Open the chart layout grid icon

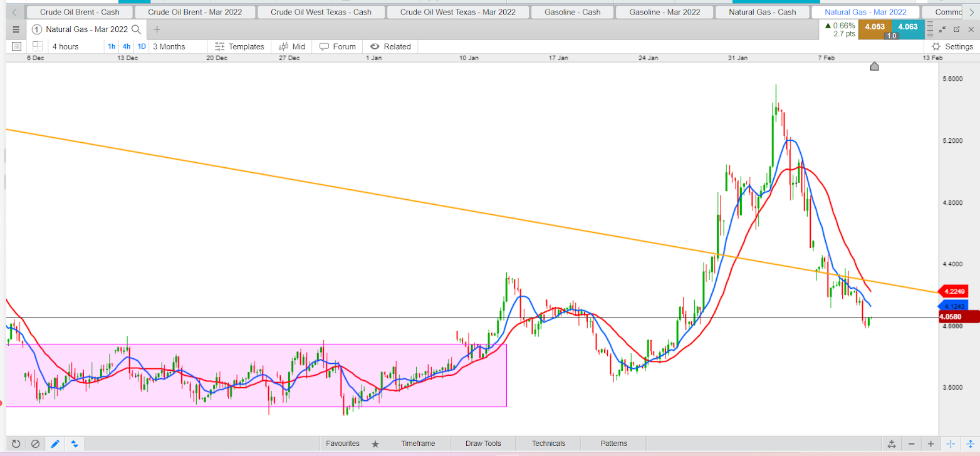pos(37,46)
